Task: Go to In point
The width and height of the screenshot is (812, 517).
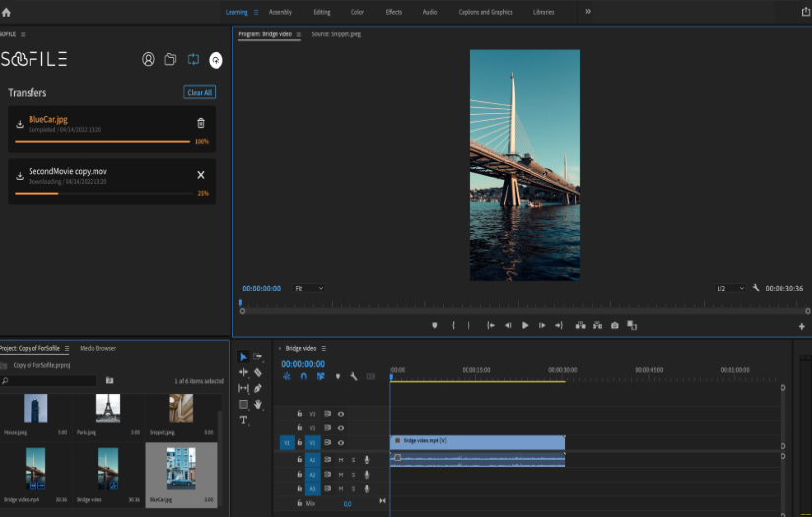Action: tap(490, 325)
